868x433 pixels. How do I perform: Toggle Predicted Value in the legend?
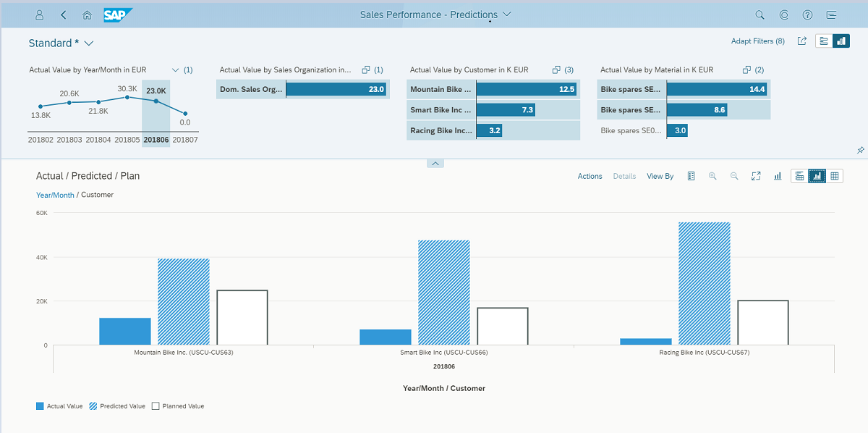pyautogui.click(x=116, y=406)
